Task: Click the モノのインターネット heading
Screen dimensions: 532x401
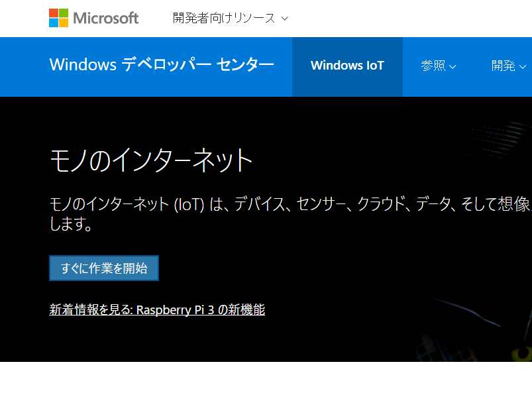Action: [x=151, y=160]
